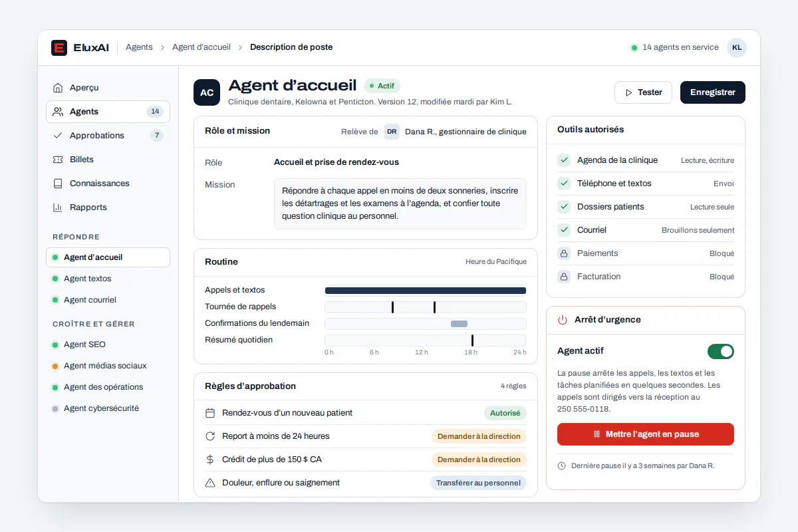Open the Autorisé rule dropdown
798x532 pixels.
(x=505, y=413)
